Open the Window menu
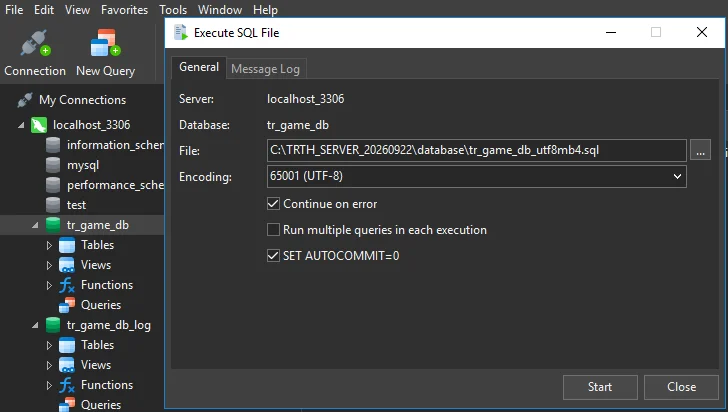The height and width of the screenshot is (412, 728). [x=220, y=10]
